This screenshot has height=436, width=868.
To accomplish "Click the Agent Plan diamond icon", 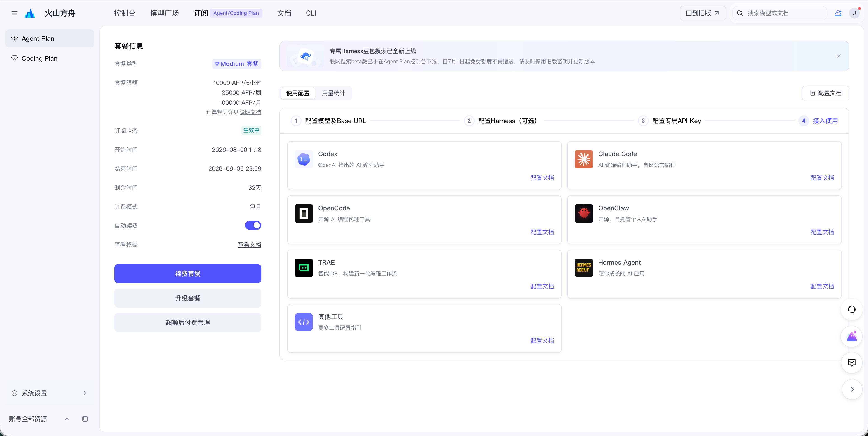I will click(x=14, y=38).
